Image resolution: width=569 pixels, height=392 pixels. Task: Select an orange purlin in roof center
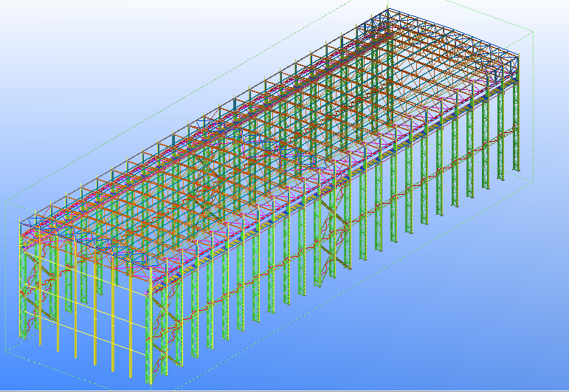[295, 148]
